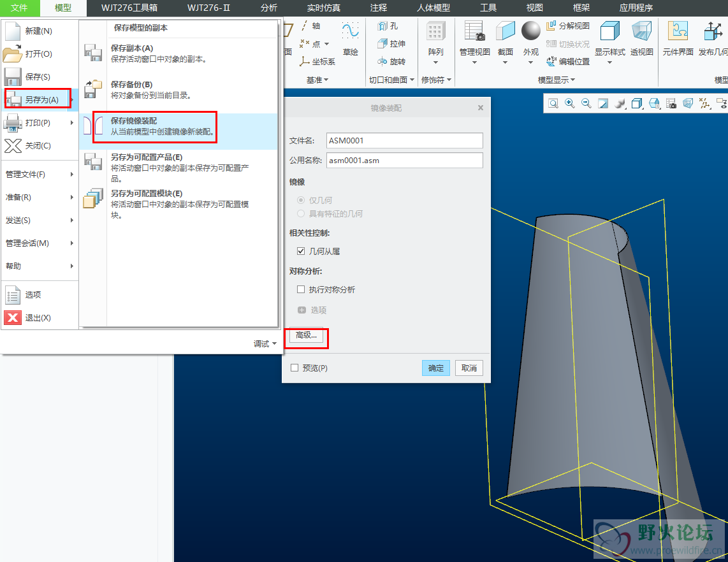Click the 保存(S) save icon

pyautogui.click(x=13, y=77)
